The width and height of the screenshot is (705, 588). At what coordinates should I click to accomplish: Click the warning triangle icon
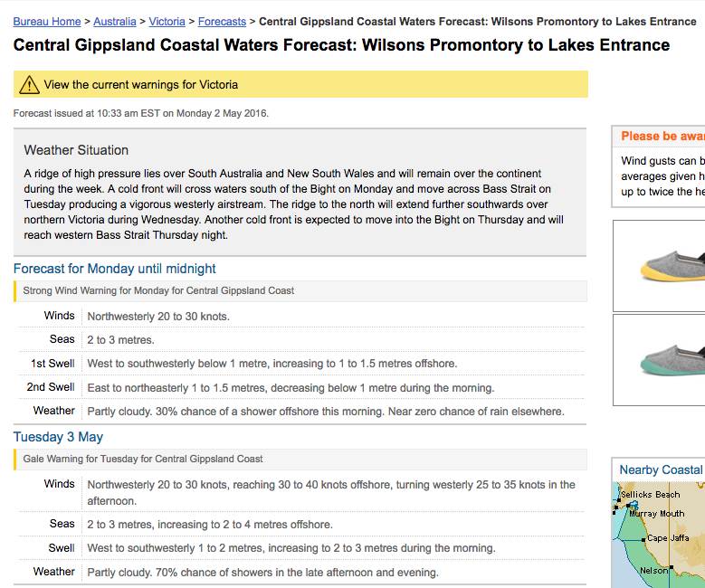click(x=30, y=85)
